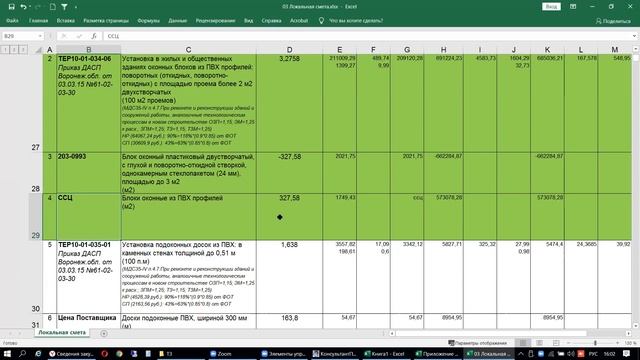Image resolution: width=640 pixels, height=360 pixels.
Task: Select column D header
Action: (x=289, y=50)
